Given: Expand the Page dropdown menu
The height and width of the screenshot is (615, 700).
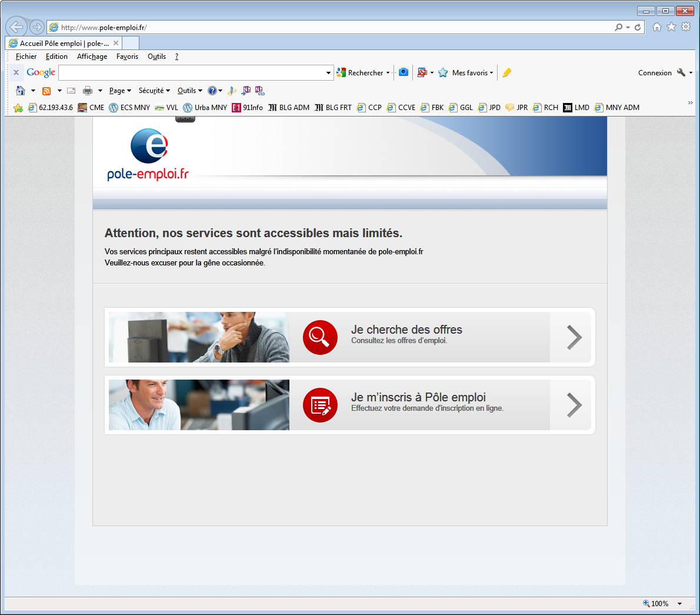Looking at the screenshot, I should click(x=120, y=91).
